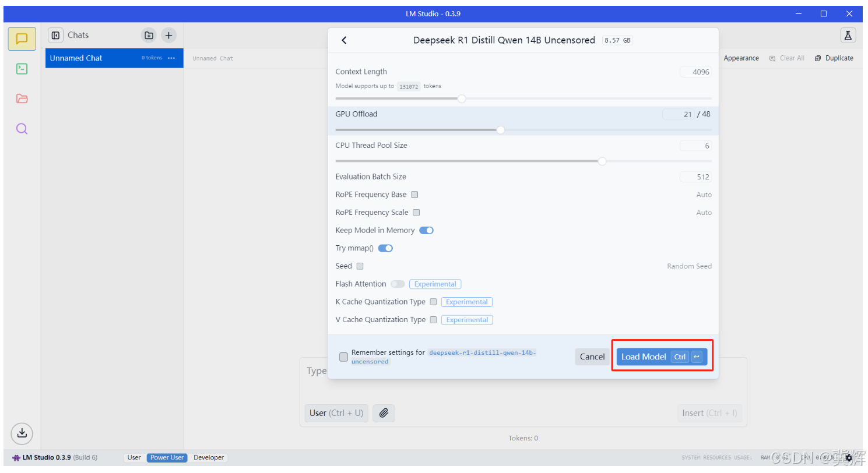Create a new chat folder
Image resolution: width=868 pixels, height=473 pixels.
(x=149, y=36)
